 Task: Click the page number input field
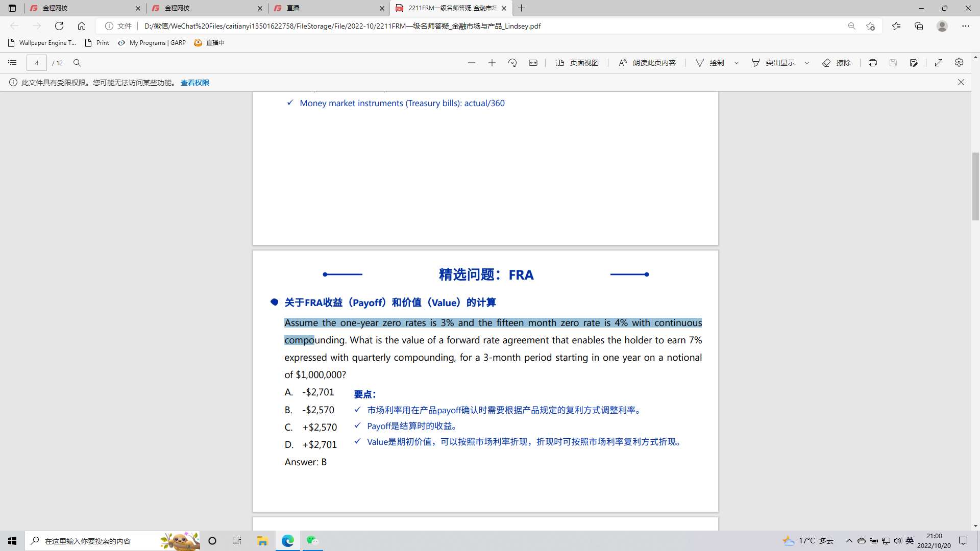[x=36, y=63]
